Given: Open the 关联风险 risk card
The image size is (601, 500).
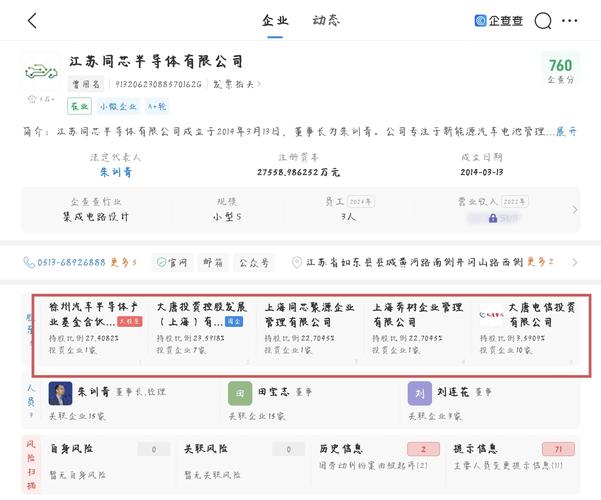Looking at the screenshot, I should pyautogui.click(x=243, y=462).
